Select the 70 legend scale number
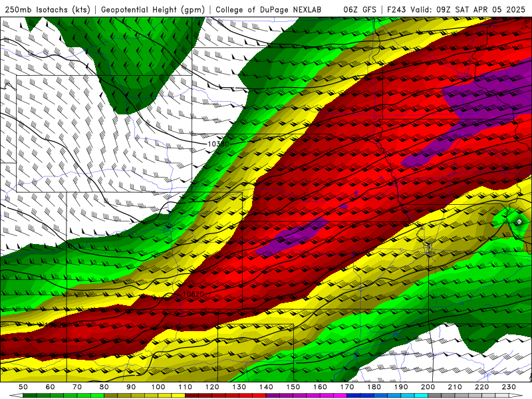Screen dimensions: 532x399 point(77,387)
